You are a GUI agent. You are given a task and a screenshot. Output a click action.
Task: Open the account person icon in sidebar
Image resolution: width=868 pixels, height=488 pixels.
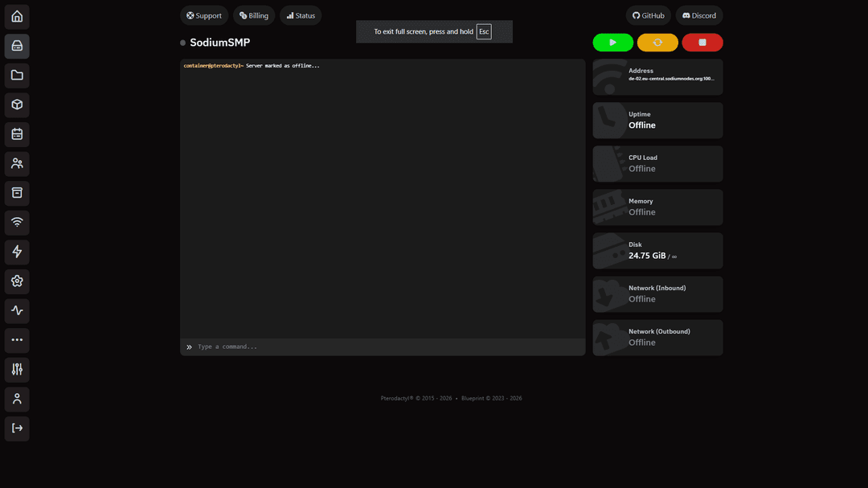tap(17, 399)
